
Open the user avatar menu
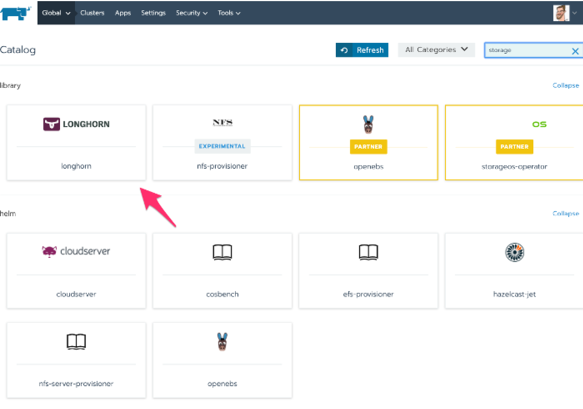pyautogui.click(x=561, y=13)
